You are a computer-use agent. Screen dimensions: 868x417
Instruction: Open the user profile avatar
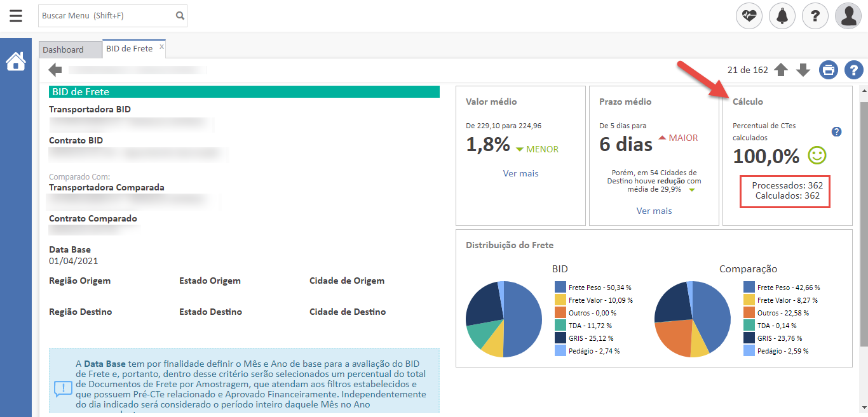point(848,16)
